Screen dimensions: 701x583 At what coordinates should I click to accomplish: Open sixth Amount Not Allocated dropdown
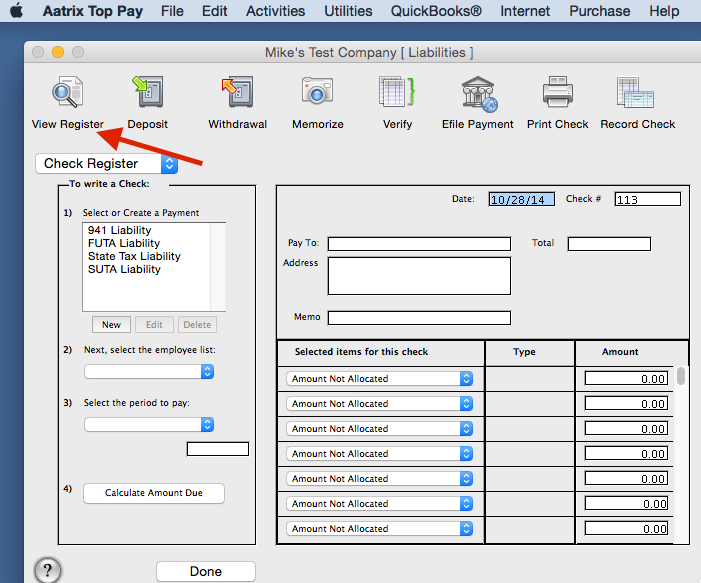tap(379, 504)
